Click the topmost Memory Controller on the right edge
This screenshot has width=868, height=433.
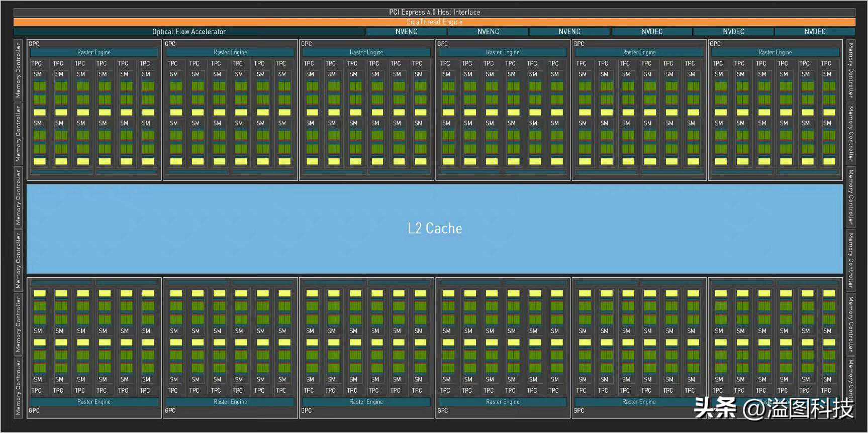pyautogui.click(x=851, y=70)
